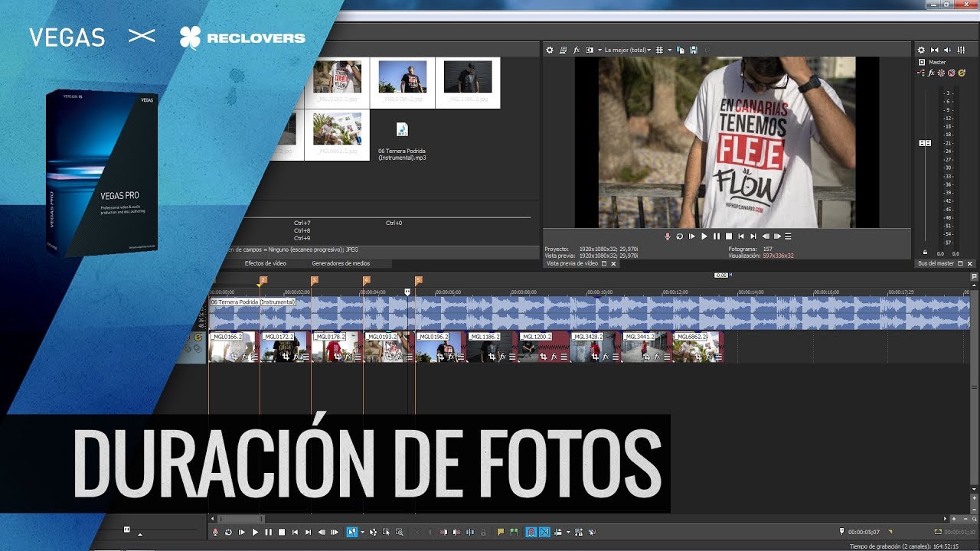Switch to Generadores de medios tab
The height and width of the screenshot is (551, 980).
(341, 263)
